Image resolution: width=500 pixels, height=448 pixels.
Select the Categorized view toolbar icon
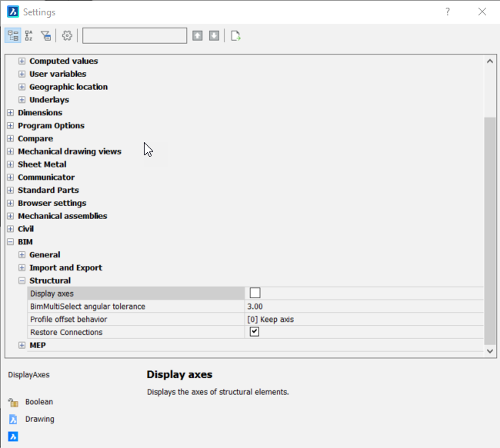[13, 35]
